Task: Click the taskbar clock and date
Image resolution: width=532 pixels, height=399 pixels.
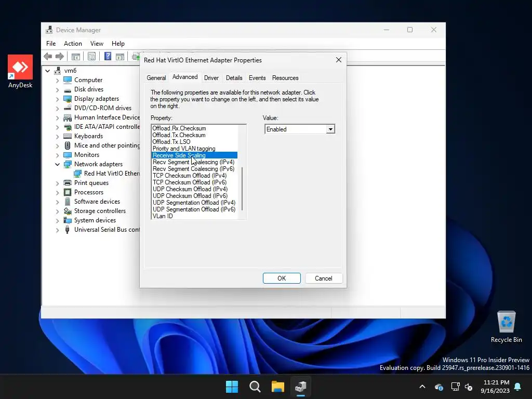Action: [x=495, y=387]
